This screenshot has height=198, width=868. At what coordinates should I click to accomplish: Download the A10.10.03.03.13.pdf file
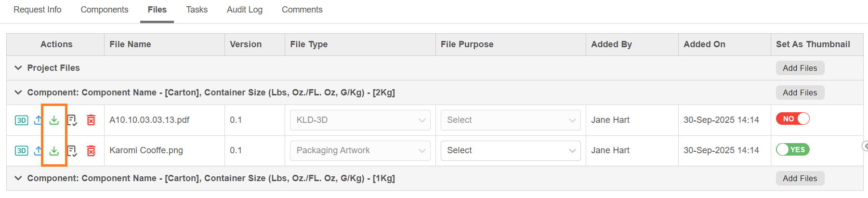pos(54,120)
